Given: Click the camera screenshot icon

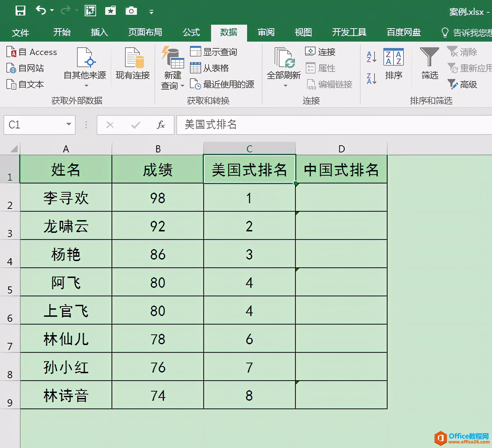Looking at the screenshot, I should coord(131,11).
